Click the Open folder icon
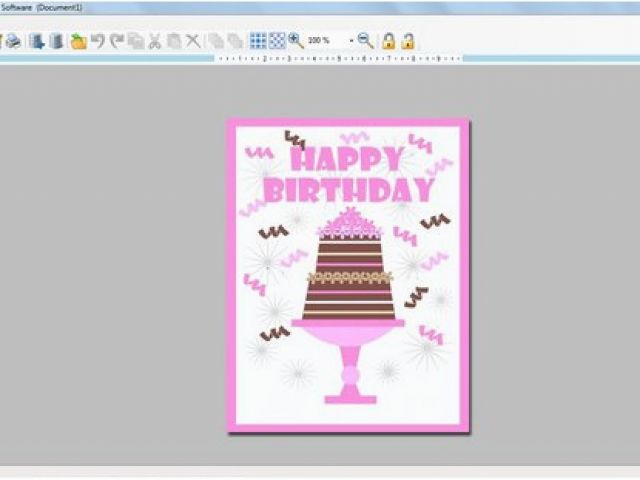 click(x=78, y=41)
